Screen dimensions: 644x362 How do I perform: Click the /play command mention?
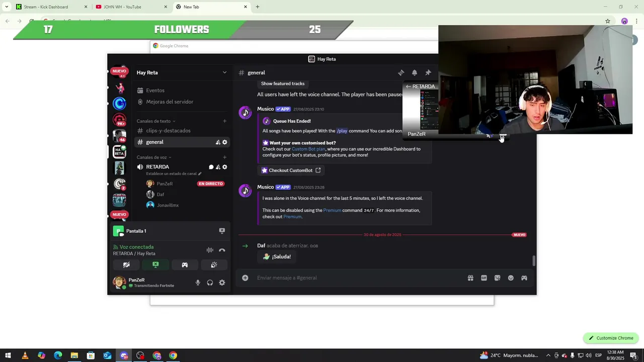click(x=342, y=131)
